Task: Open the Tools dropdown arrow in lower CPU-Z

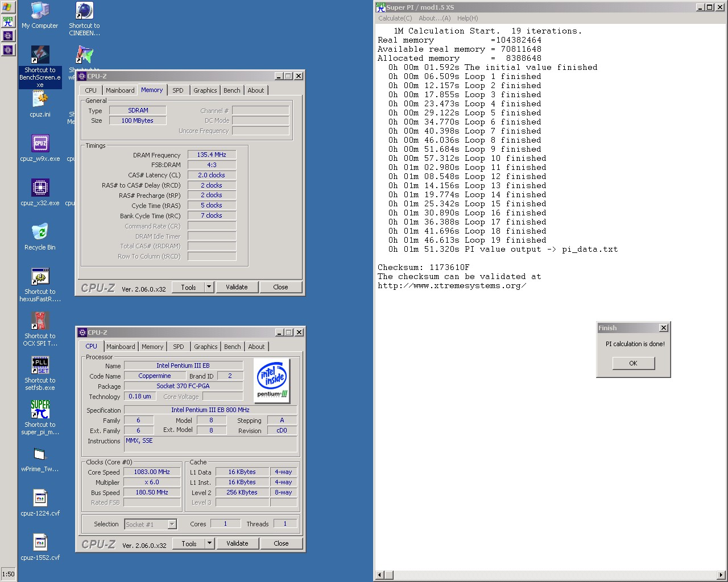Action: point(210,543)
